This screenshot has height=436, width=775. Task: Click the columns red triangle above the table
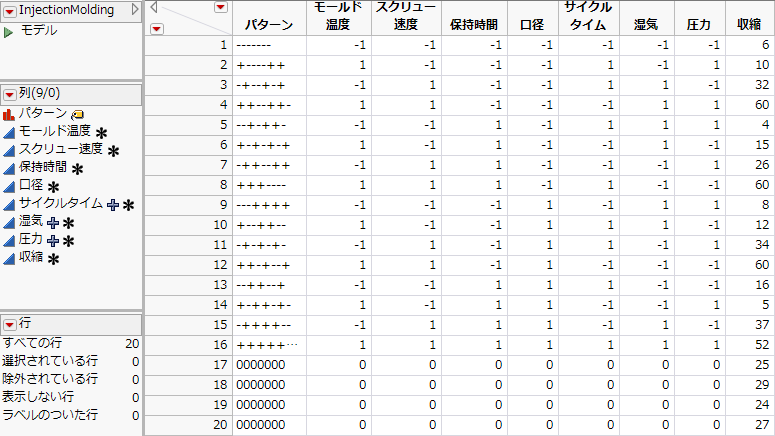[220, 7]
